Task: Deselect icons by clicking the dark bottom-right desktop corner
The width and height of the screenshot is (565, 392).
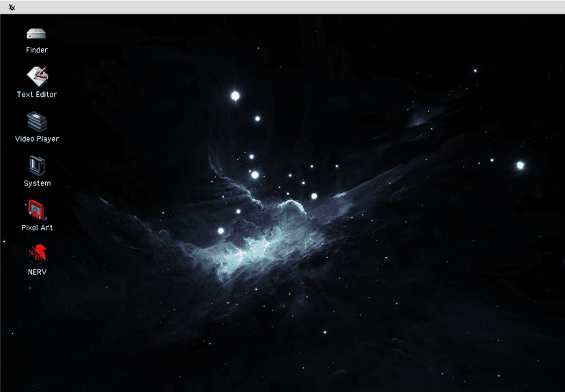Action: (x=539, y=372)
